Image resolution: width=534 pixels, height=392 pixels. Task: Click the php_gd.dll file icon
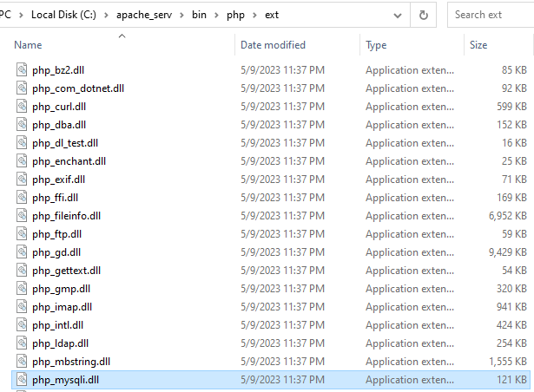click(x=22, y=252)
